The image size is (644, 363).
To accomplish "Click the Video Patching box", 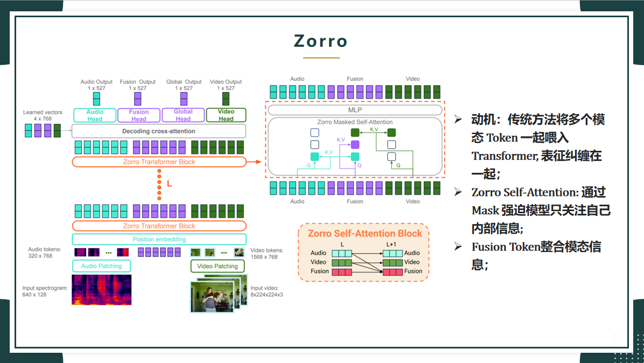I will (218, 266).
